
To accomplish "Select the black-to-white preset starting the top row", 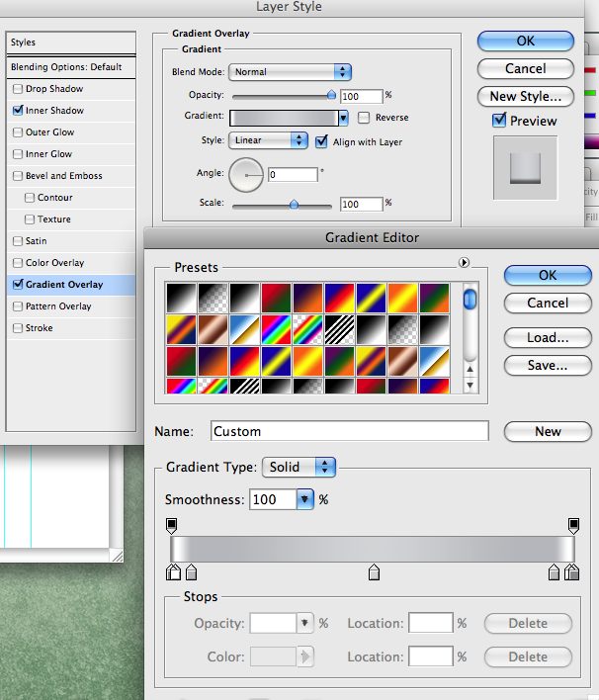I will coord(181,298).
